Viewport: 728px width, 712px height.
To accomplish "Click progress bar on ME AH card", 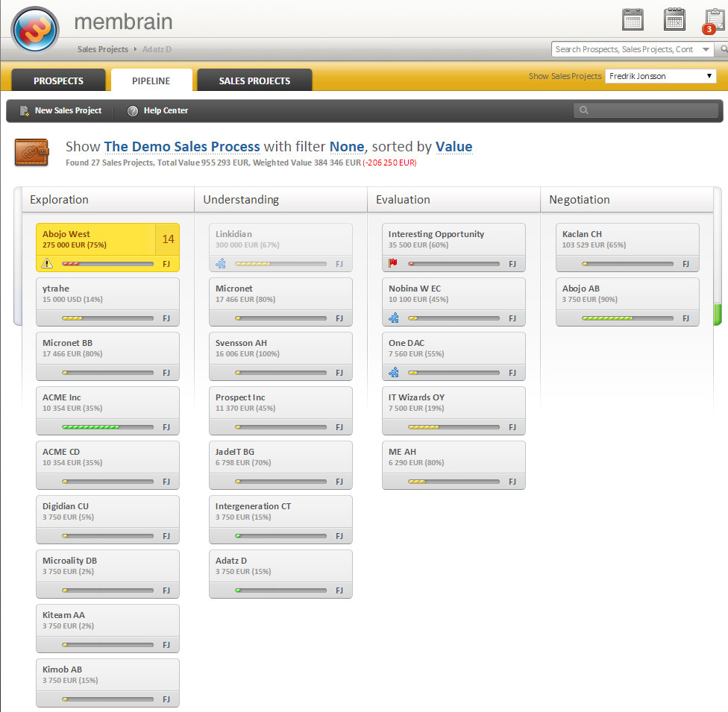I will 454,482.
